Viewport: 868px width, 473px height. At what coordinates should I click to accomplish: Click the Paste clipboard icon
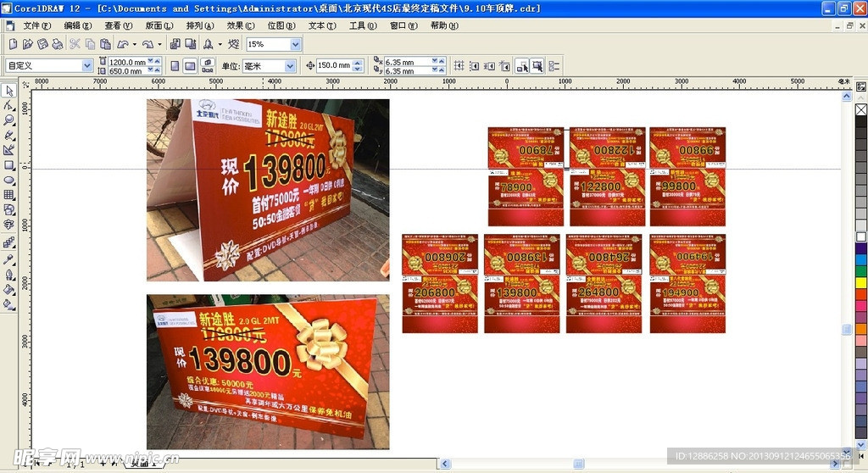pyautogui.click(x=105, y=44)
